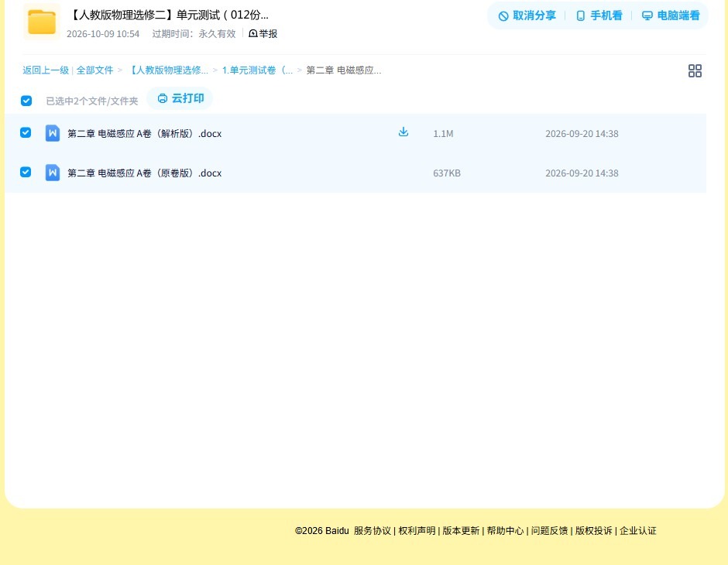Click 手机看 view on phone button
The image size is (728, 565).
click(599, 15)
